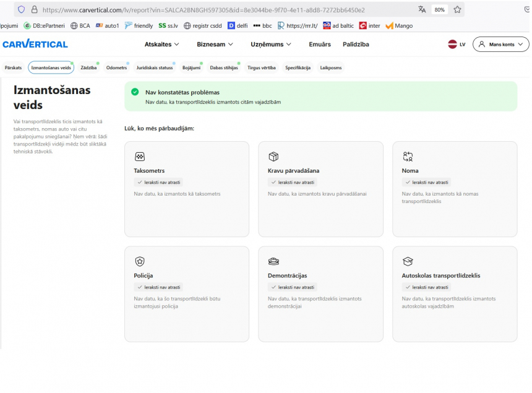
Task: Click the 'Lūk, ko mēs pārbaudījām:' text
Action: coord(160,129)
